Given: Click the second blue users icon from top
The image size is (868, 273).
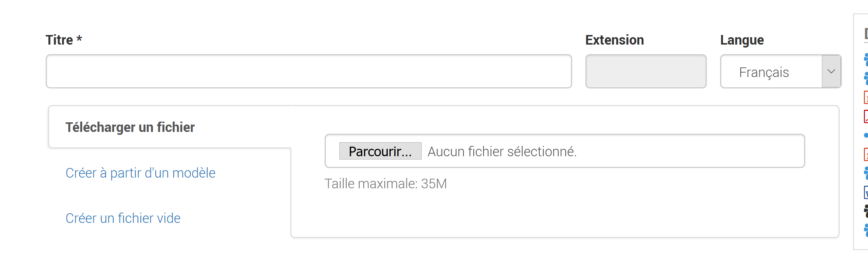Looking at the screenshot, I should 866,78.
